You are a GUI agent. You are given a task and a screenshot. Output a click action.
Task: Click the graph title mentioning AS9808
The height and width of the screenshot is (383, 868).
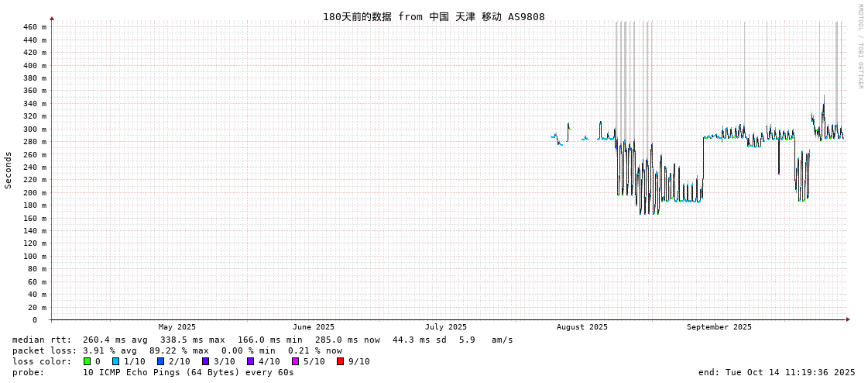(434, 16)
